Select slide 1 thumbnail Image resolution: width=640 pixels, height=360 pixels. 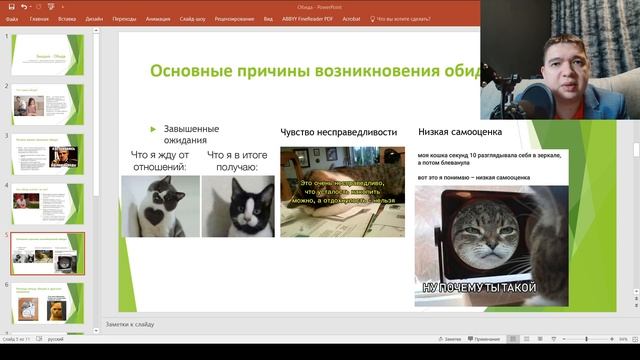[x=47, y=55]
